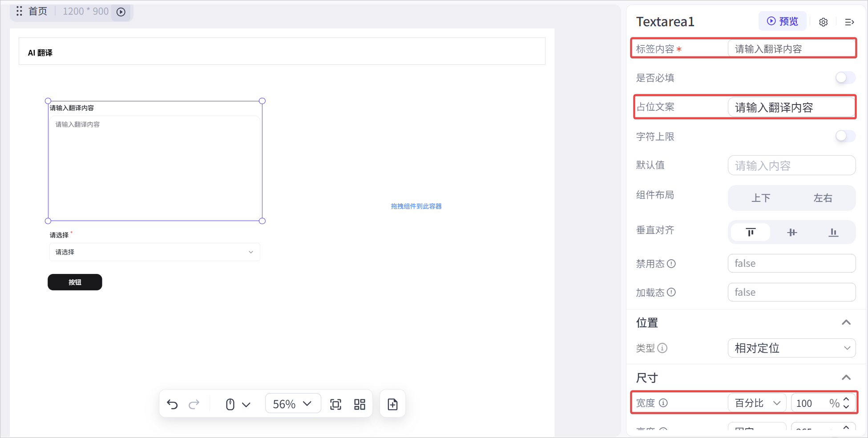Collapse the 尺寸 section
This screenshot has height=438, width=868.
(846, 378)
